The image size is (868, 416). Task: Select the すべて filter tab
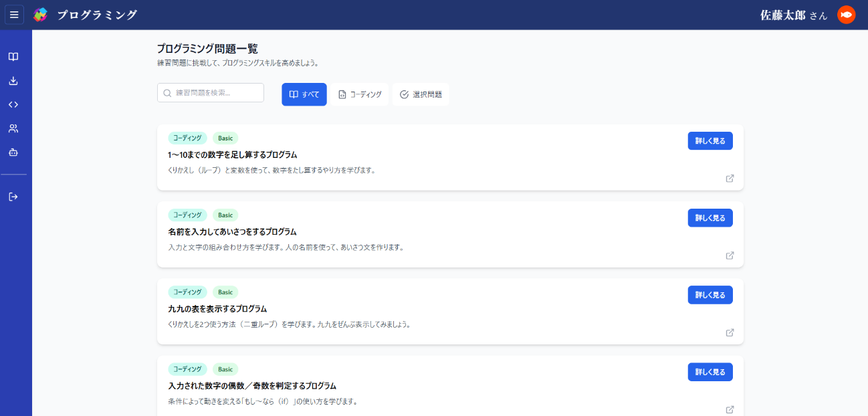click(304, 94)
